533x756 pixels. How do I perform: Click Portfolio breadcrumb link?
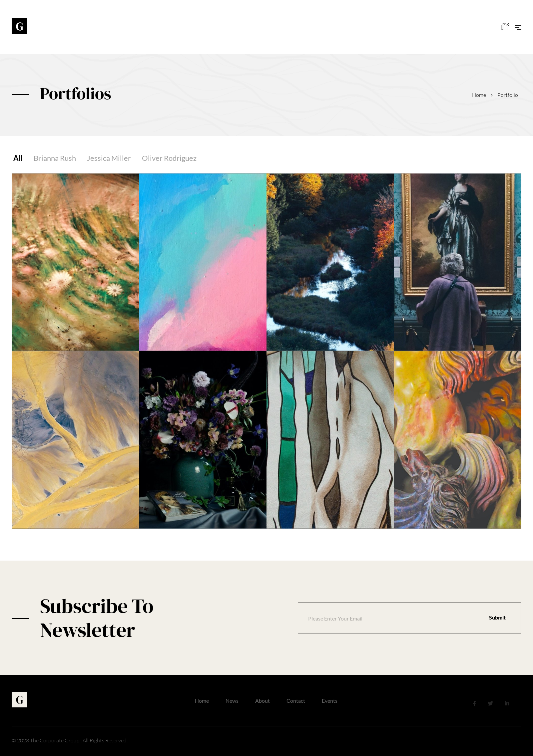[x=508, y=95]
